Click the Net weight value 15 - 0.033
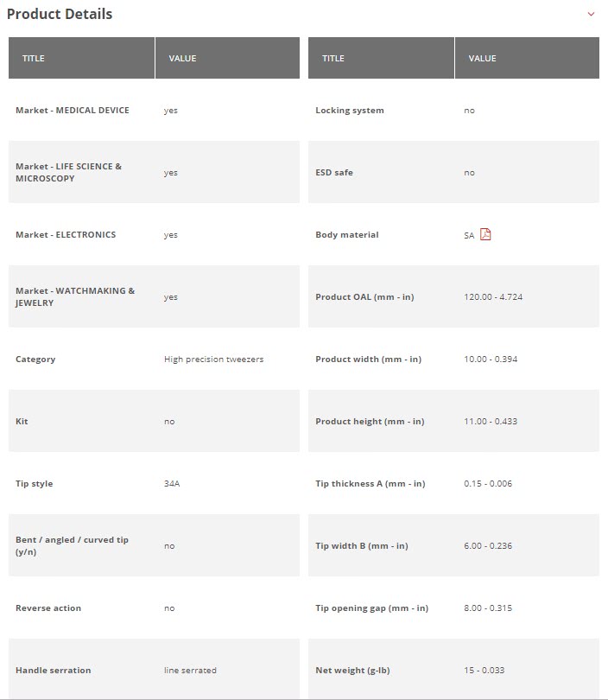Screen dimensions: 608x700 (x=484, y=670)
